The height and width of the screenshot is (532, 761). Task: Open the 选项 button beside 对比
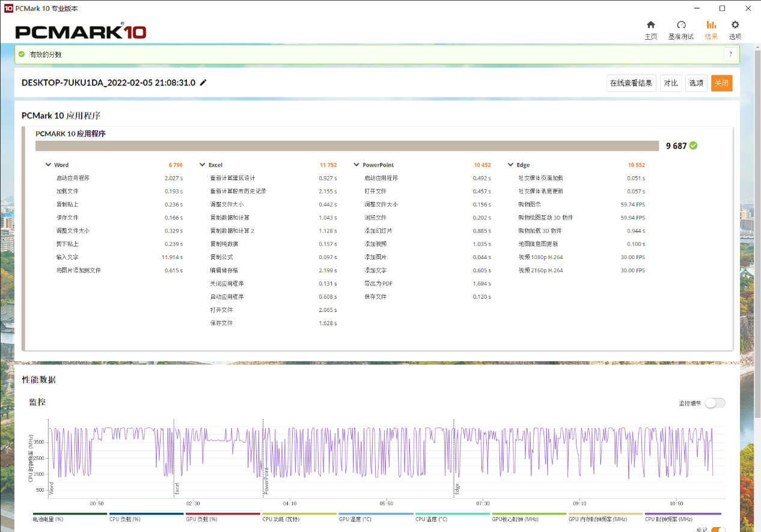(x=696, y=83)
